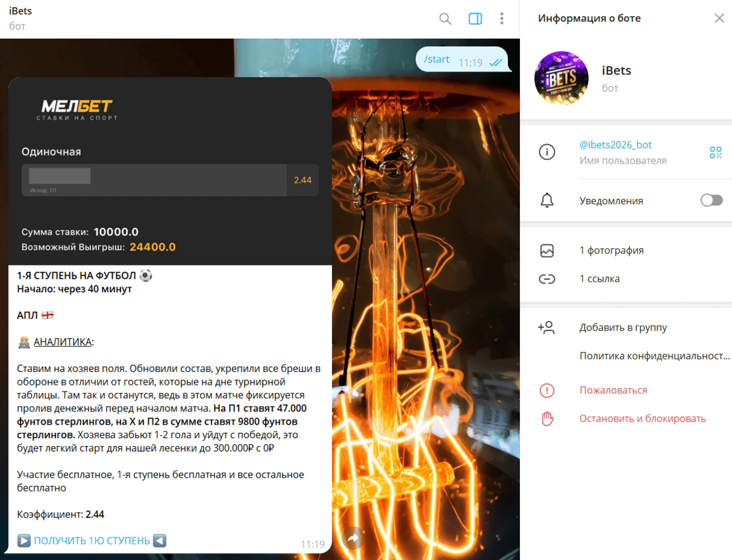Viewport: 732px width, 560px height.
Task: Toggle notifications switch for iBets
Action: point(711,201)
